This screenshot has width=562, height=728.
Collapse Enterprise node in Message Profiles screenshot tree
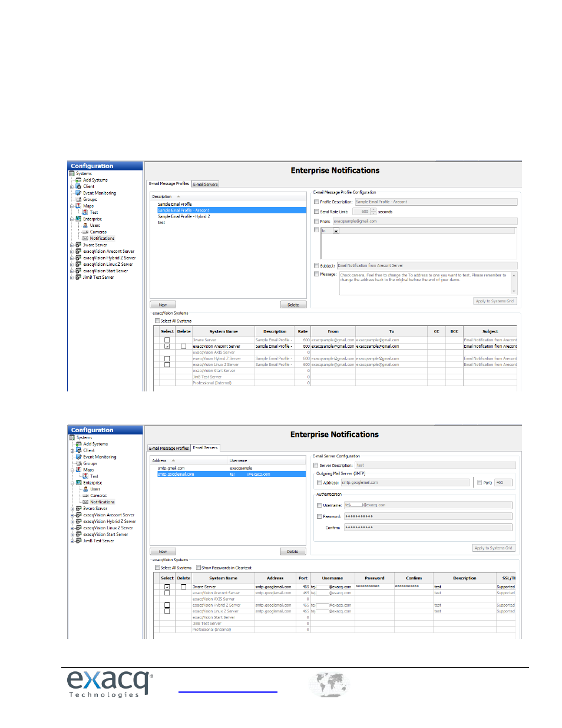[x=72, y=219]
